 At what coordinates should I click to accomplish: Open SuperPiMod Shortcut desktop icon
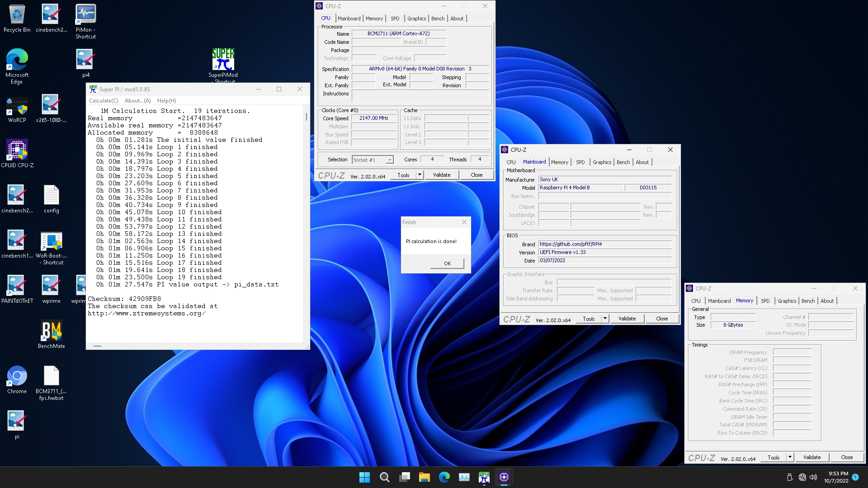pos(223,66)
